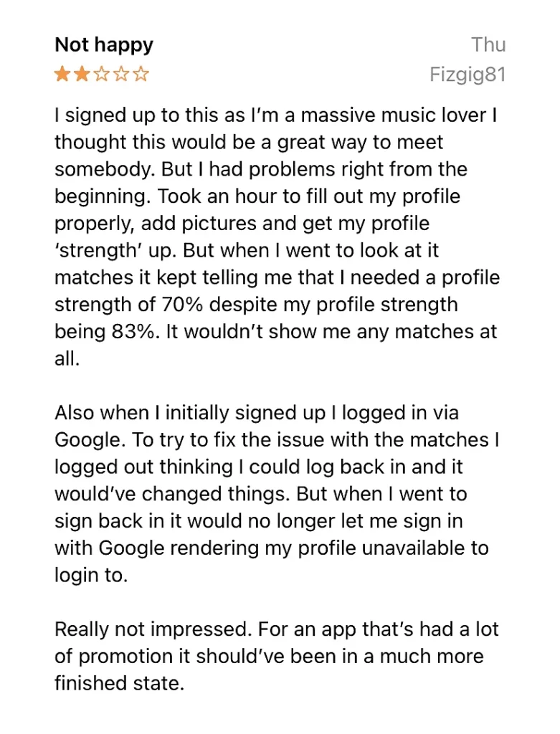Click the words 'login to.'
The image size is (560, 734).
pyautogui.click(x=91, y=575)
